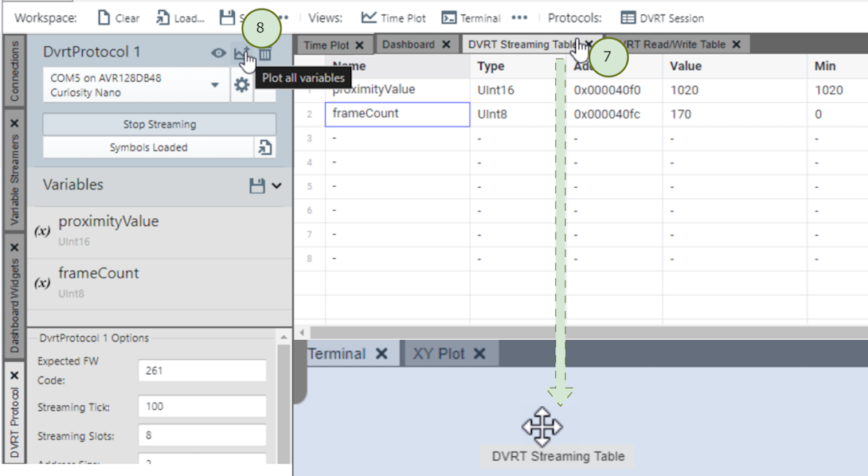The width and height of the screenshot is (868, 476).
Task: Close the Terminal tab
Action: click(x=381, y=354)
